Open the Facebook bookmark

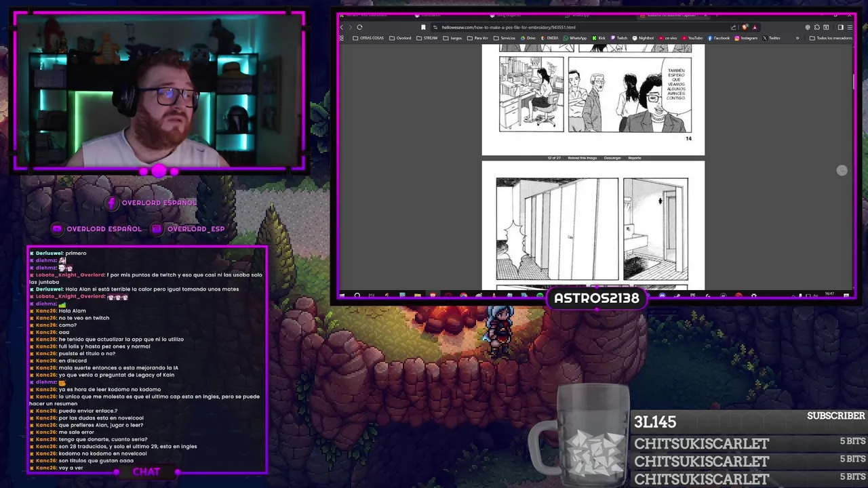[719, 38]
